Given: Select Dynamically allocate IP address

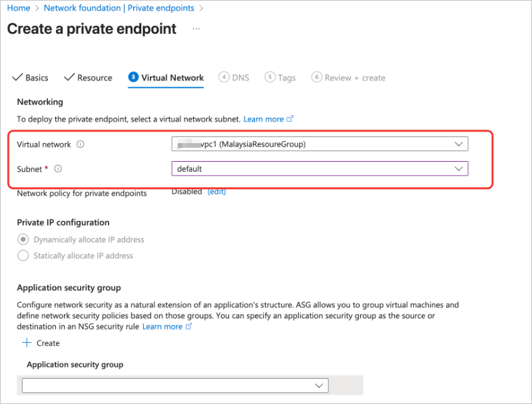Looking at the screenshot, I should coord(23,240).
